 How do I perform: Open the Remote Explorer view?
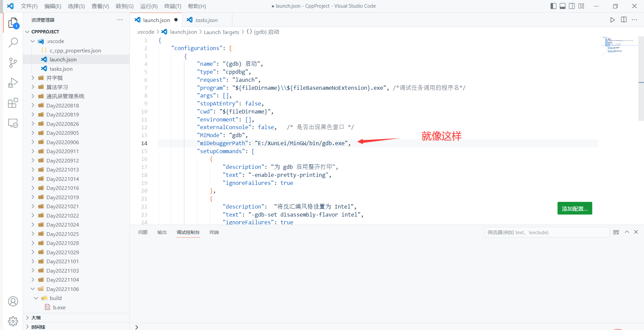pos(13,123)
